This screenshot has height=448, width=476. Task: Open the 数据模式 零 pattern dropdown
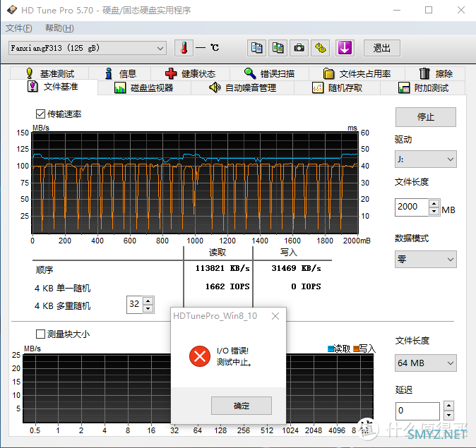point(425,259)
